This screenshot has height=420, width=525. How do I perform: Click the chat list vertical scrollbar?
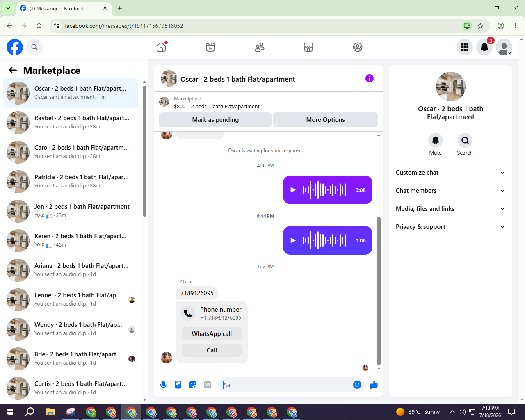coord(144,151)
